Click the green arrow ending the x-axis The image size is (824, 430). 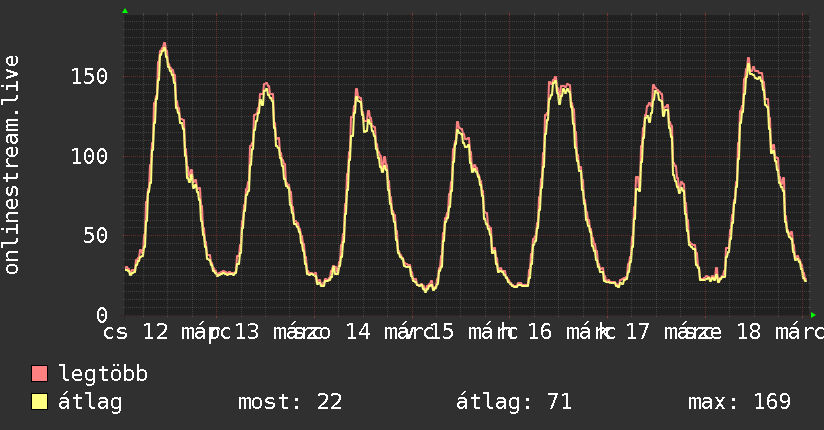(813, 315)
